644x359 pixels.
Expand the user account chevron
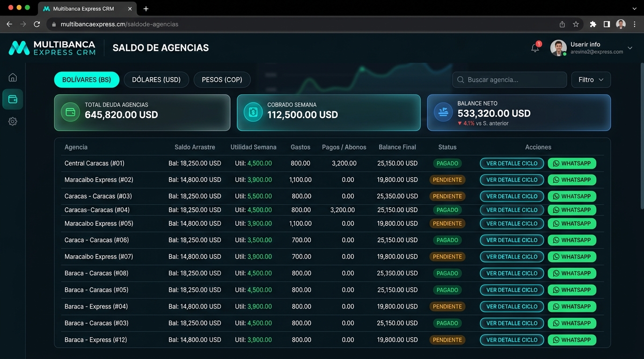pos(630,48)
